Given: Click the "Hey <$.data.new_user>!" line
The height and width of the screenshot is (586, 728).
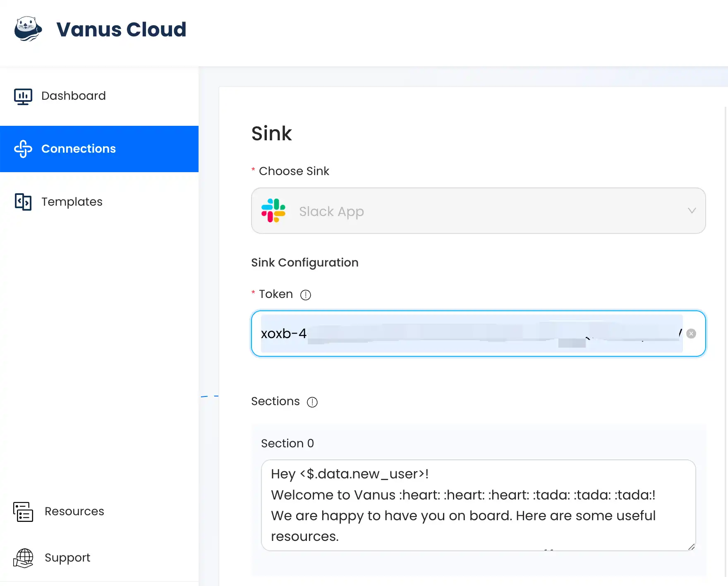Looking at the screenshot, I should (350, 474).
